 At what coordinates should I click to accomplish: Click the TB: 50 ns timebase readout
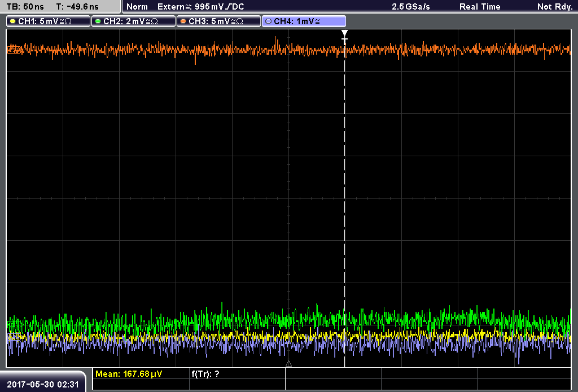tap(25, 7)
